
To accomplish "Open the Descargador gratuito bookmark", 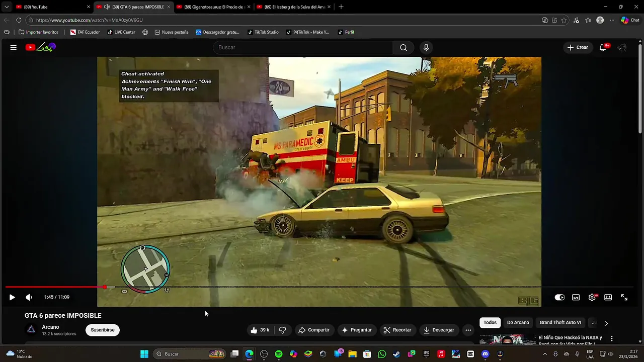I will (x=217, y=32).
